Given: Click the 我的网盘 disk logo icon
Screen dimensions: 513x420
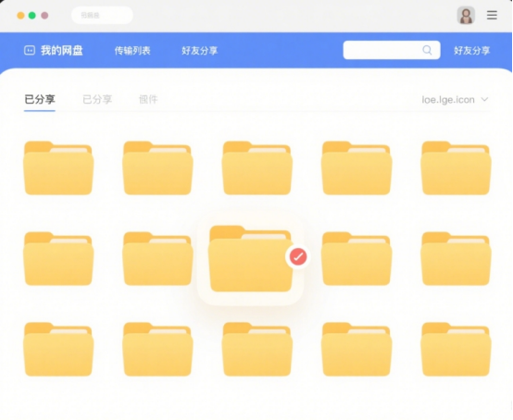Looking at the screenshot, I should tap(30, 50).
